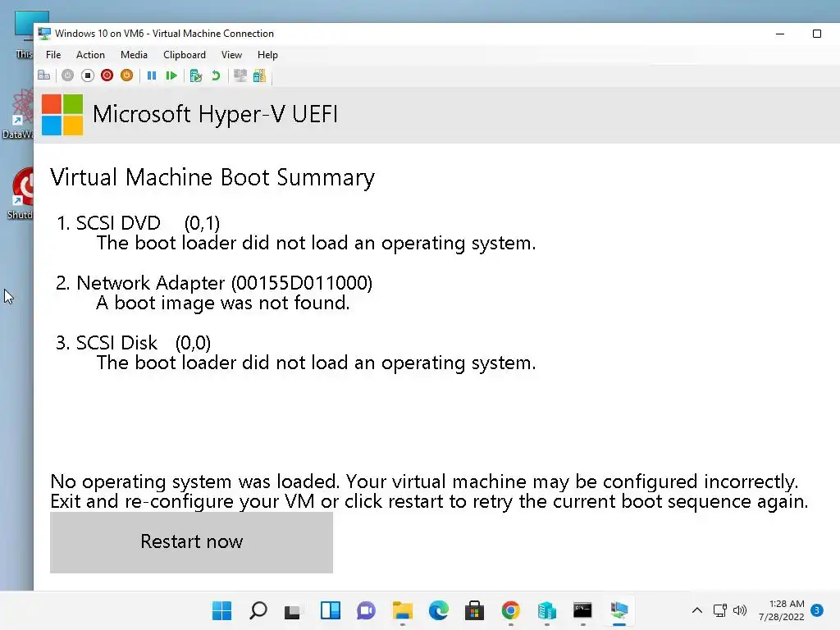This screenshot has width=840, height=630.
Task: Pause the virtual machine
Action: pyautogui.click(x=152, y=75)
